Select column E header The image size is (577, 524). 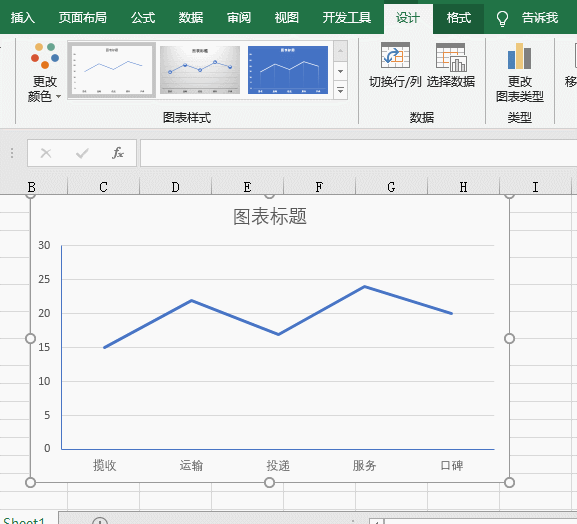(x=247, y=187)
